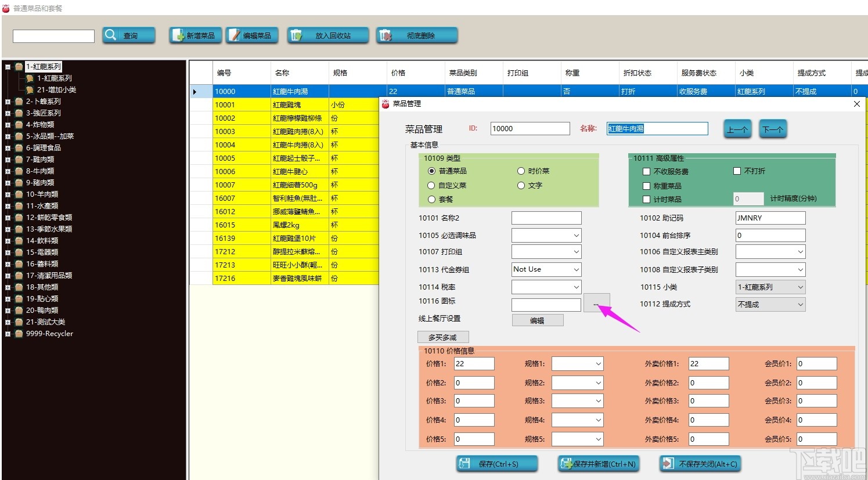Select the 13-季節水果類 tree item
868x480 pixels.
[49, 229]
